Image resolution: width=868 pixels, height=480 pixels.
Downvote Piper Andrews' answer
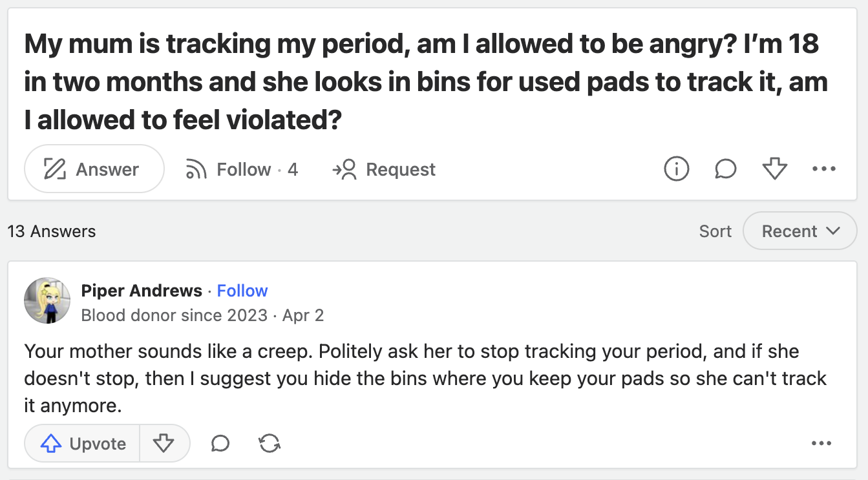[165, 443]
